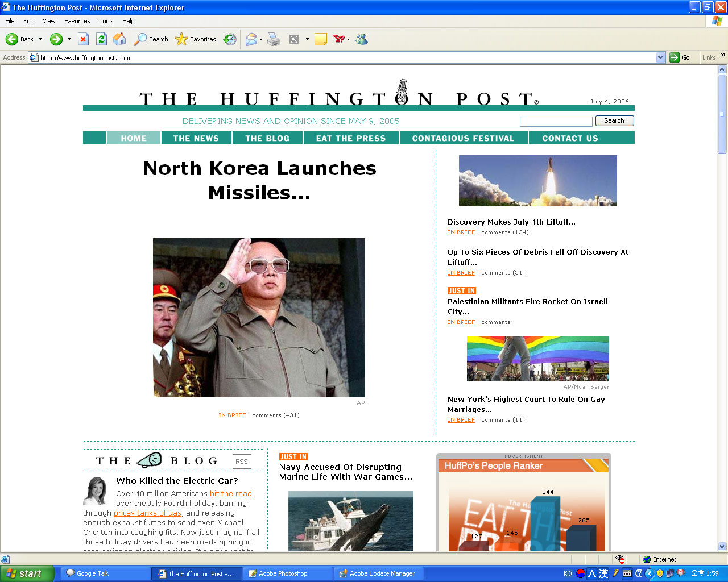
Task: Switch to the EAT THE PRESS navigation tab
Action: (351, 138)
